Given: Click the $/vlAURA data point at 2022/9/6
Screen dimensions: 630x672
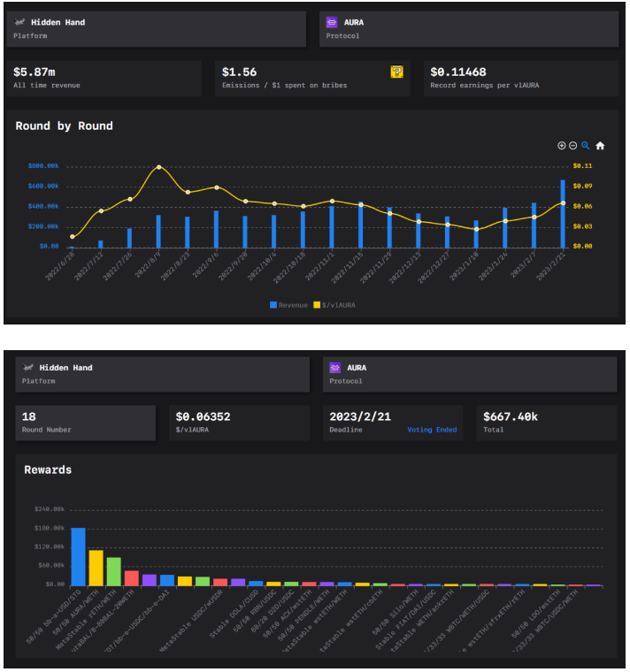Looking at the screenshot, I should pos(217,187).
